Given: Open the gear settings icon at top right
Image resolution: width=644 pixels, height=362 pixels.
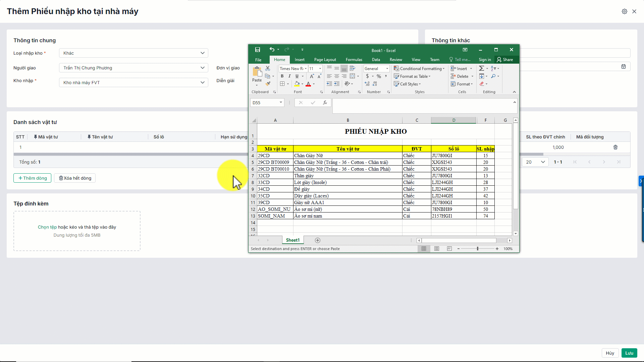Looking at the screenshot, I should tap(624, 11).
